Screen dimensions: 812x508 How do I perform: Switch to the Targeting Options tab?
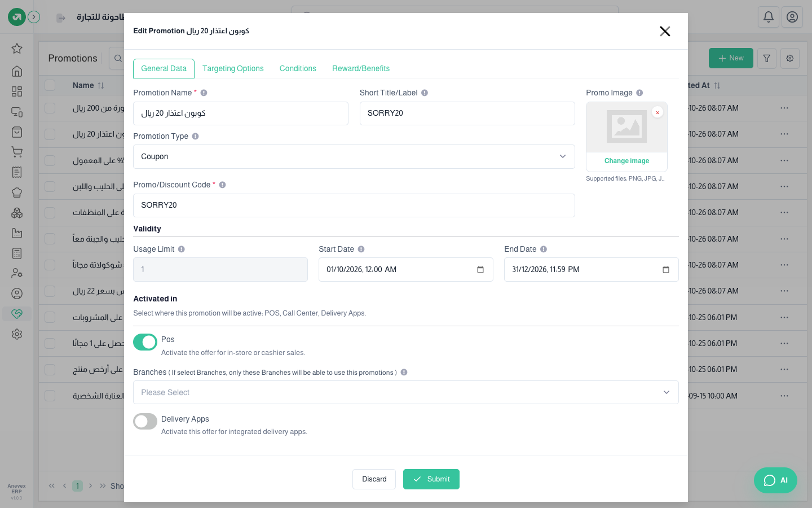(x=233, y=68)
